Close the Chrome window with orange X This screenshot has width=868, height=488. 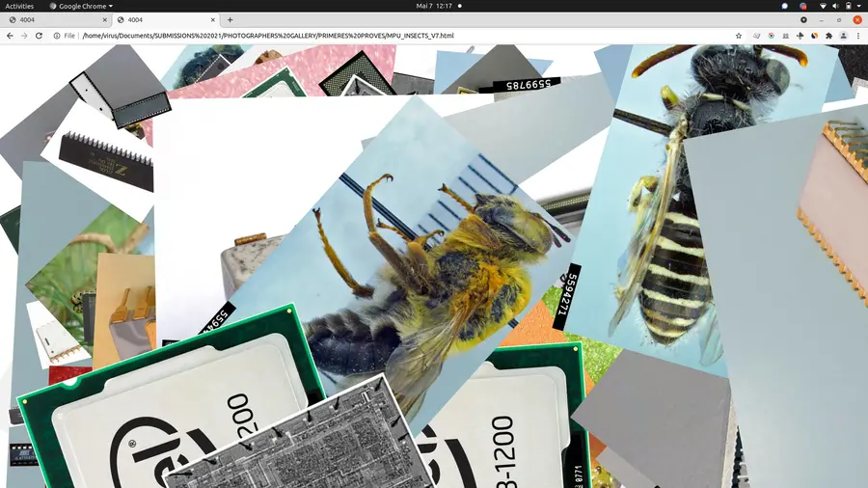(857, 20)
